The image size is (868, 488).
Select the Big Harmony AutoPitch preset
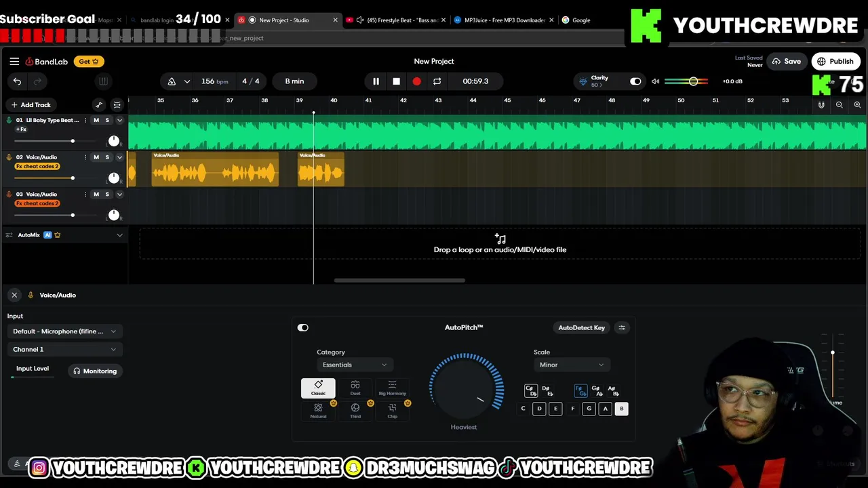(x=392, y=388)
